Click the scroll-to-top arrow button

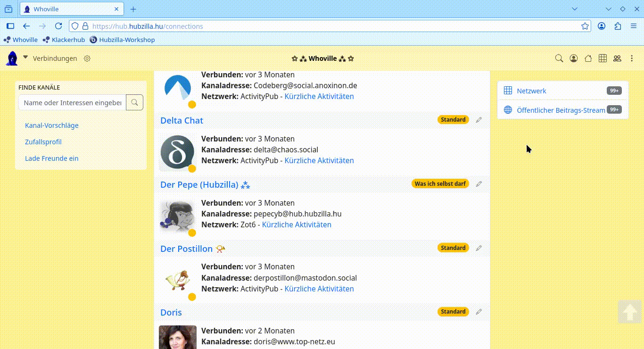point(629,312)
